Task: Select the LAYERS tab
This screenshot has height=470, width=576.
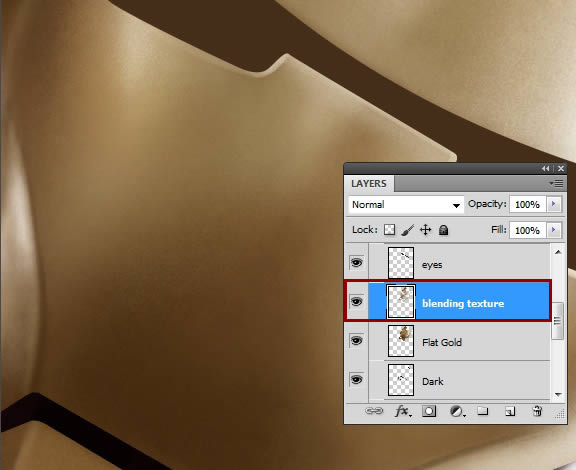Action: pos(369,184)
